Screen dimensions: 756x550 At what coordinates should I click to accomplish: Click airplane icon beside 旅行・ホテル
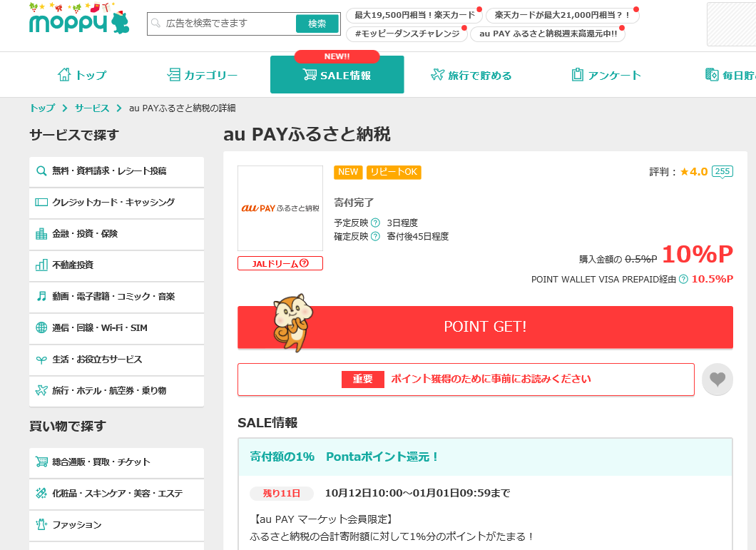pyautogui.click(x=41, y=390)
